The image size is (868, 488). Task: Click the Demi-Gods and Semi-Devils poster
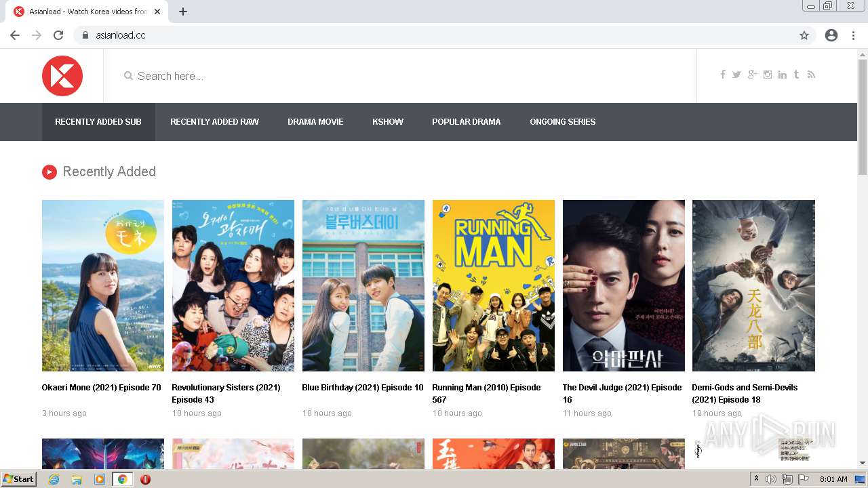pyautogui.click(x=753, y=285)
